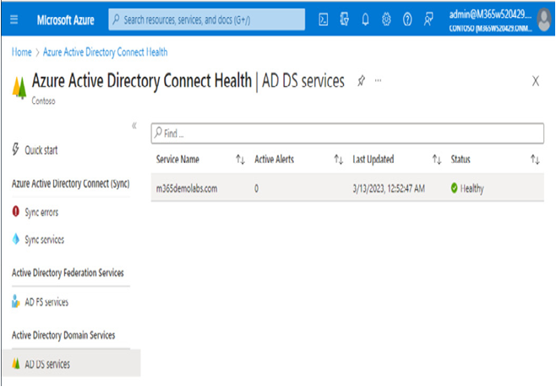Open the AD FS services menu item
The image size is (556, 392).
46,302
